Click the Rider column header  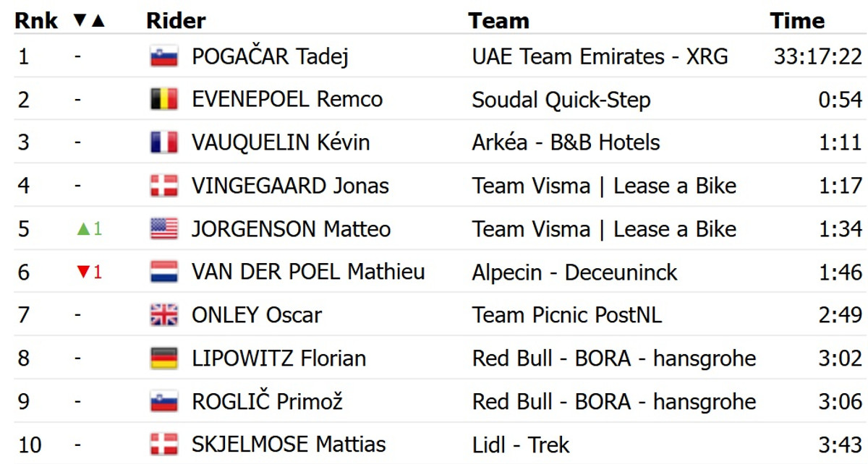tap(176, 21)
